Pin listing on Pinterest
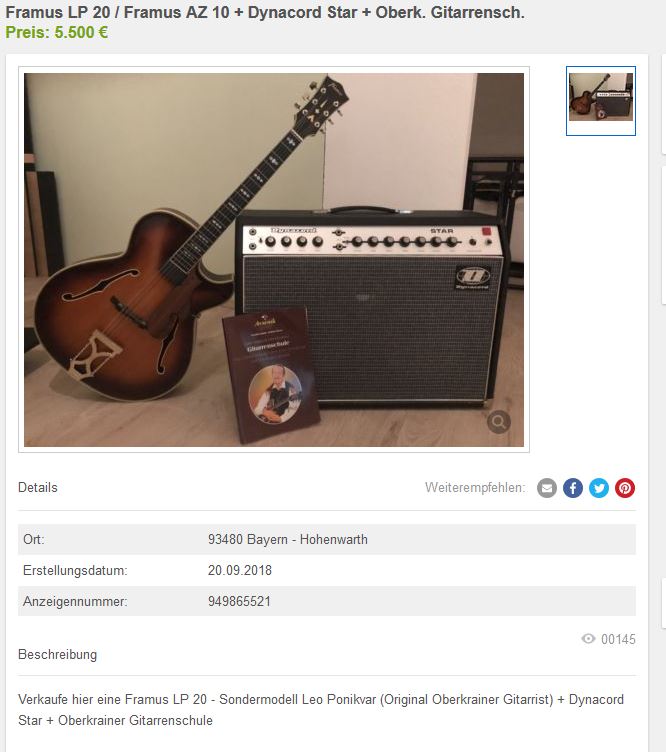666x752 pixels. click(x=625, y=488)
